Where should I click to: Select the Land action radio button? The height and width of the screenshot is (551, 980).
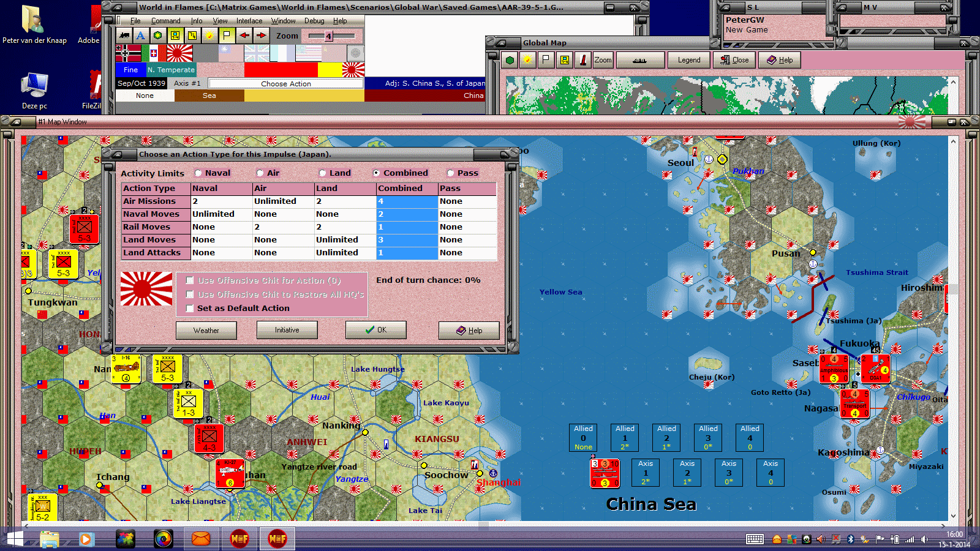[323, 173]
